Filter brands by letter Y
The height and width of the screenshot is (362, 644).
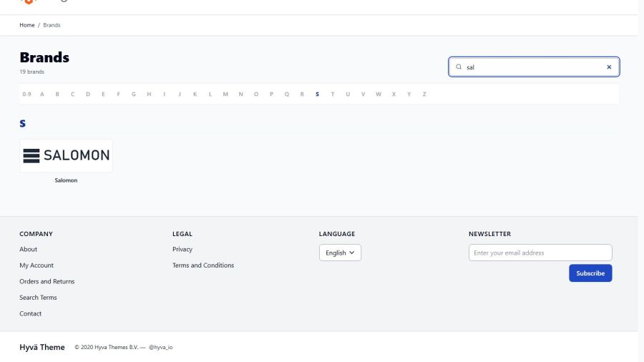409,94
